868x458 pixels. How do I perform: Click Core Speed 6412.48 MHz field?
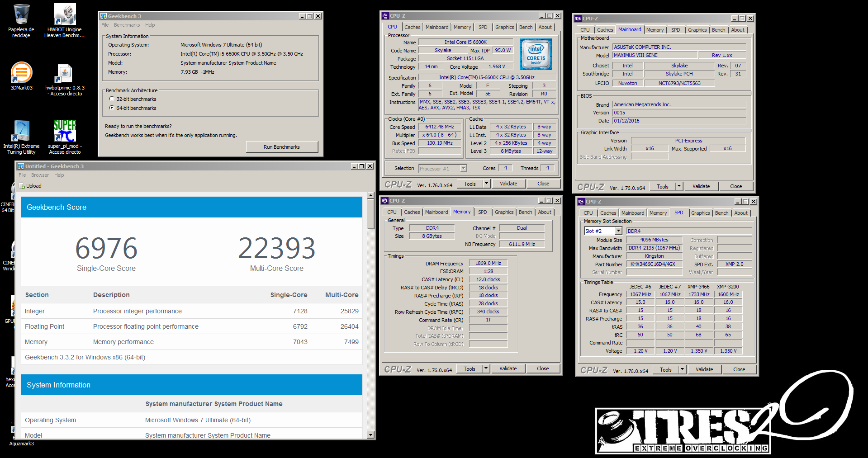point(440,127)
